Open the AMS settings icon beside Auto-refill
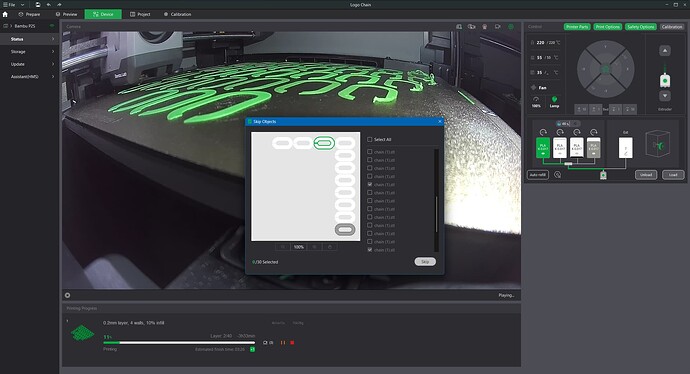 pyautogui.click(x=558, y=175)
